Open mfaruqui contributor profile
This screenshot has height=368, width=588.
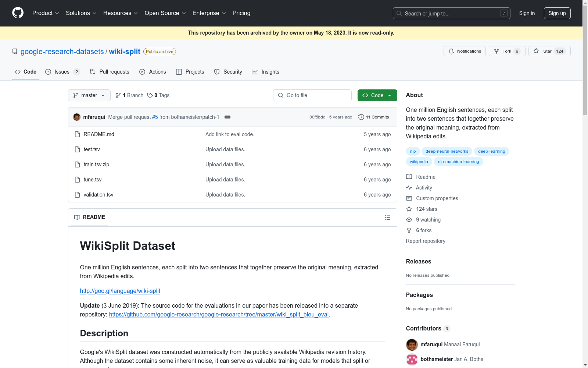click(431, 344)
